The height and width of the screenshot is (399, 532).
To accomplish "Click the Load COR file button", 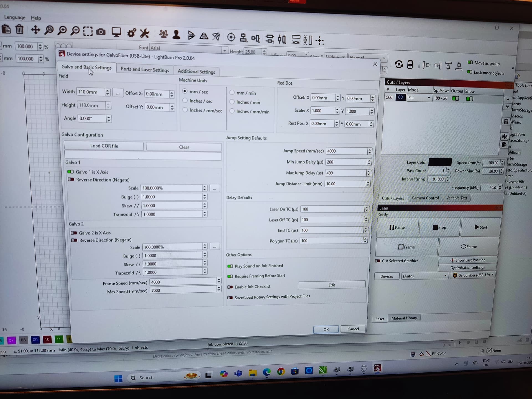I will coord(104,146).
